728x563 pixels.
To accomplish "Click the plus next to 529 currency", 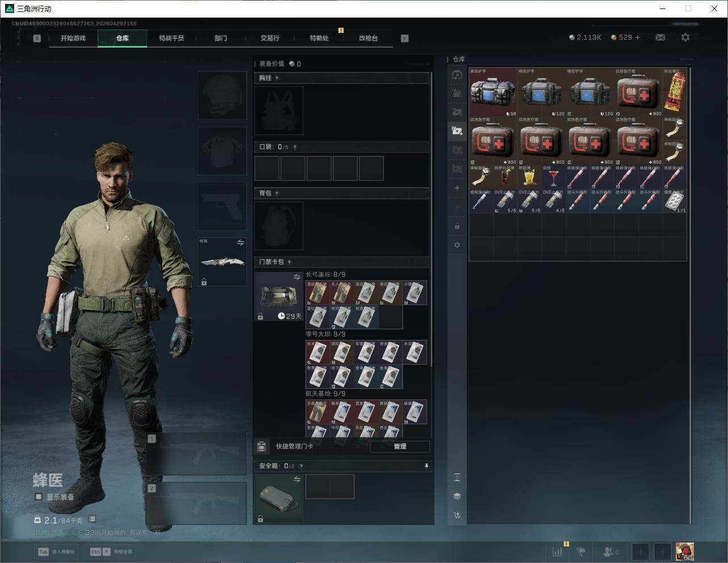I will coord(638,37).
